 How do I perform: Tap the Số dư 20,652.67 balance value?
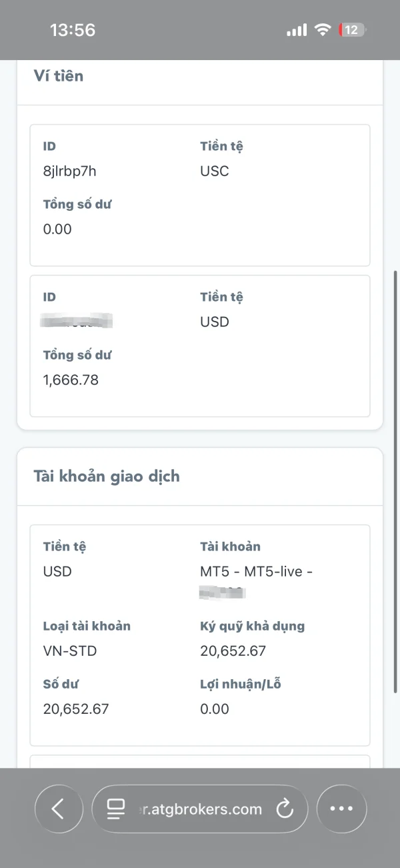tap(76, 709)
